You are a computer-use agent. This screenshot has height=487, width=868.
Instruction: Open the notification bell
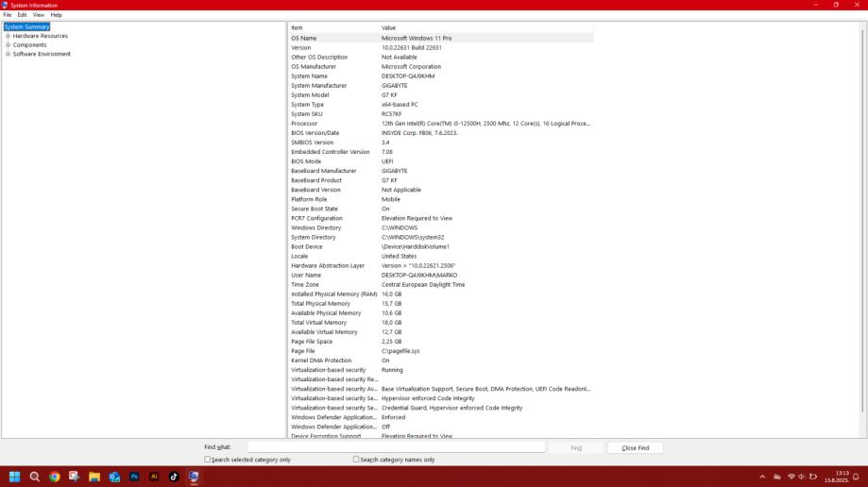coord(856,477)
